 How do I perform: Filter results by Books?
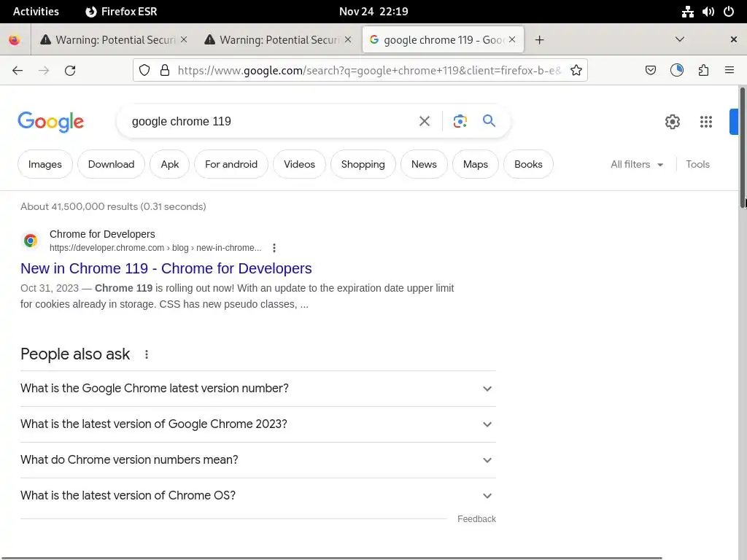[x=528, y=164]
